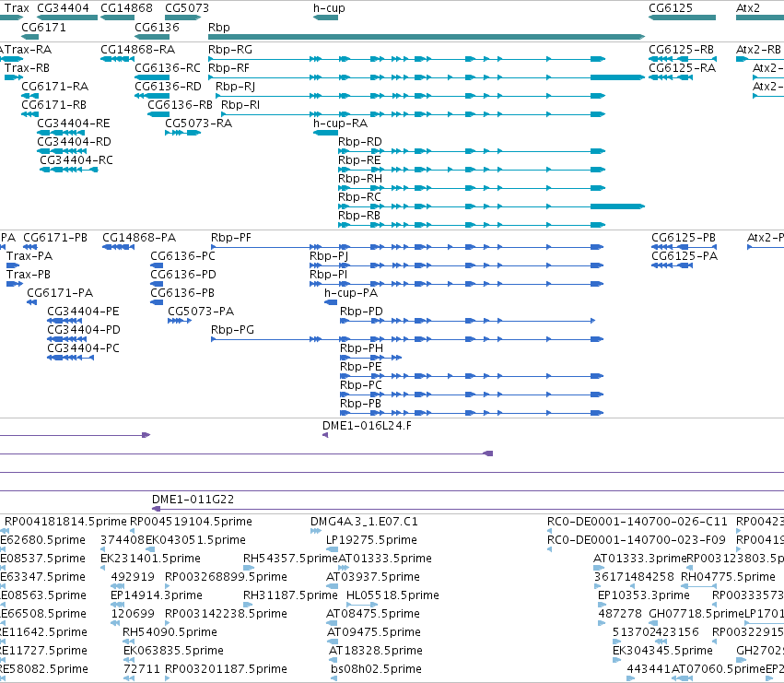Click protein Rbp-PG label
This screenshot has width=784, height=683.
coord(232,330)
